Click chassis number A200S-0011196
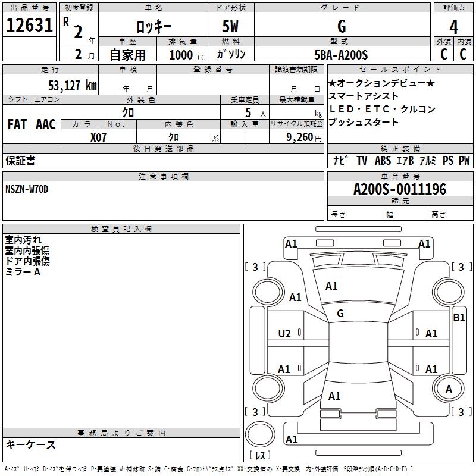 coord(400,189)
